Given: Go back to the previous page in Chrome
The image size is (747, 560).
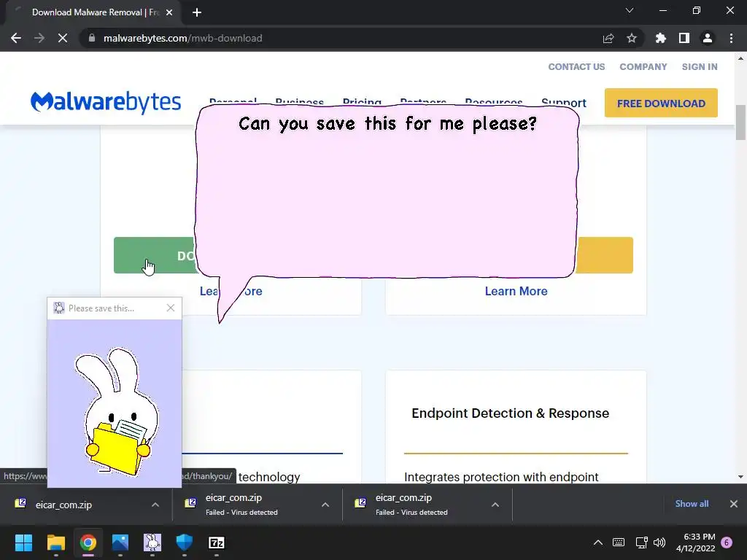Looking at the screenshot, I should 16,38.
